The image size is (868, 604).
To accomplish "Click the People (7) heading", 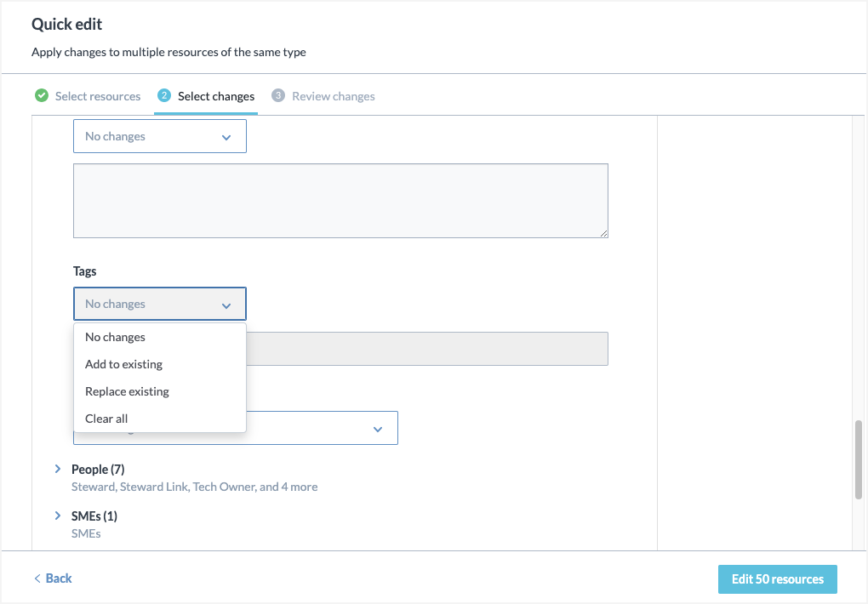I will (98, 470).
